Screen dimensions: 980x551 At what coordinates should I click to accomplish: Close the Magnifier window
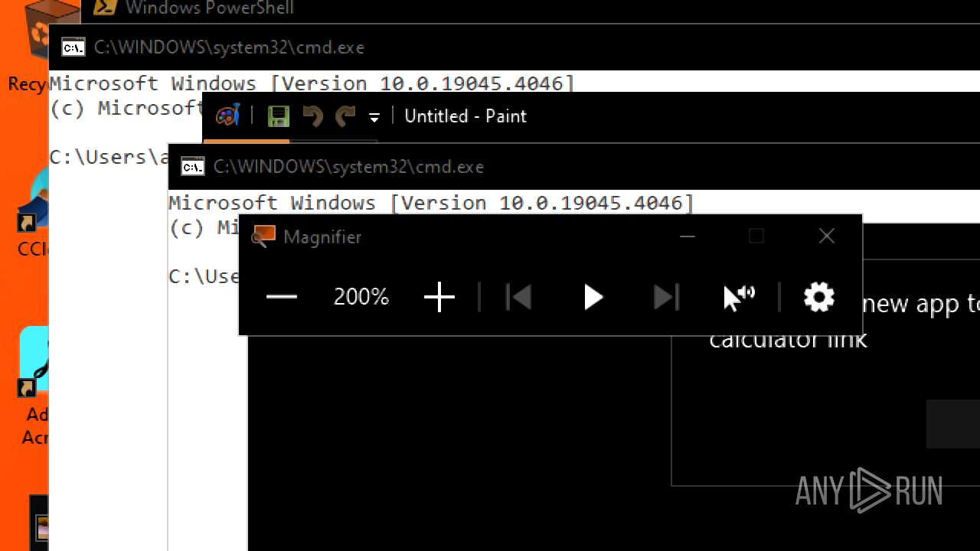click(826, 236)
